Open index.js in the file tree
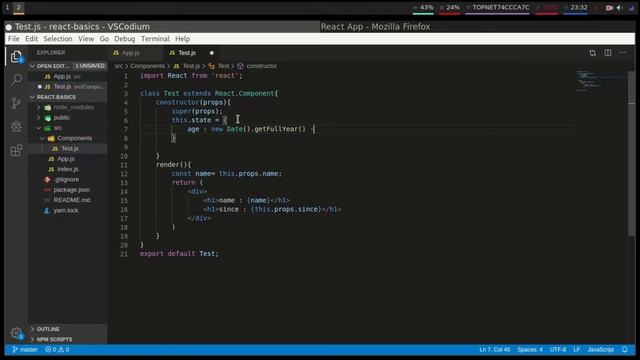Image resolution: width=640 pixels, height=360 pixels. [67, 169]
